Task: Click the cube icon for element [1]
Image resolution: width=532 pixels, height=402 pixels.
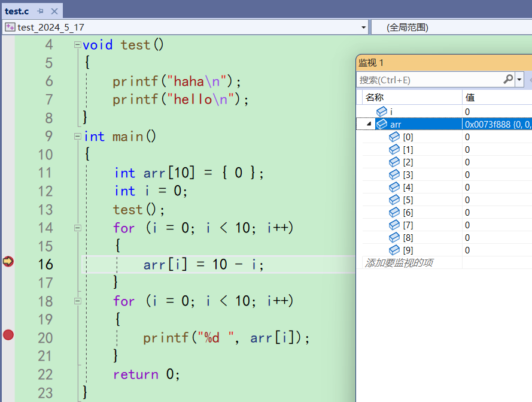Action: (x=394, y=149)
